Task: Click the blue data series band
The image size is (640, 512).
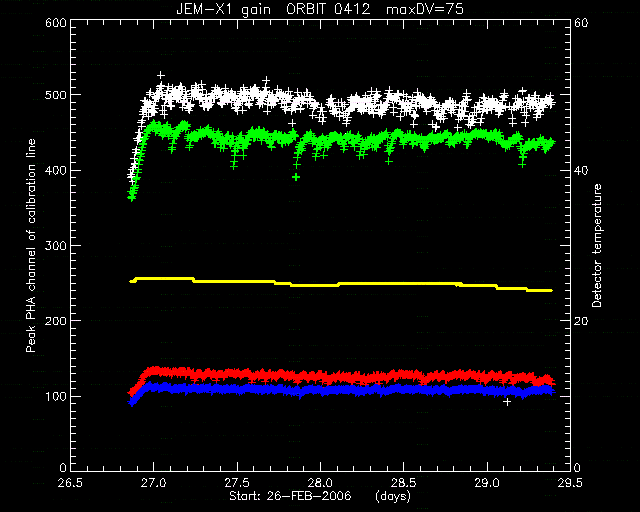Action: [342, 390]
